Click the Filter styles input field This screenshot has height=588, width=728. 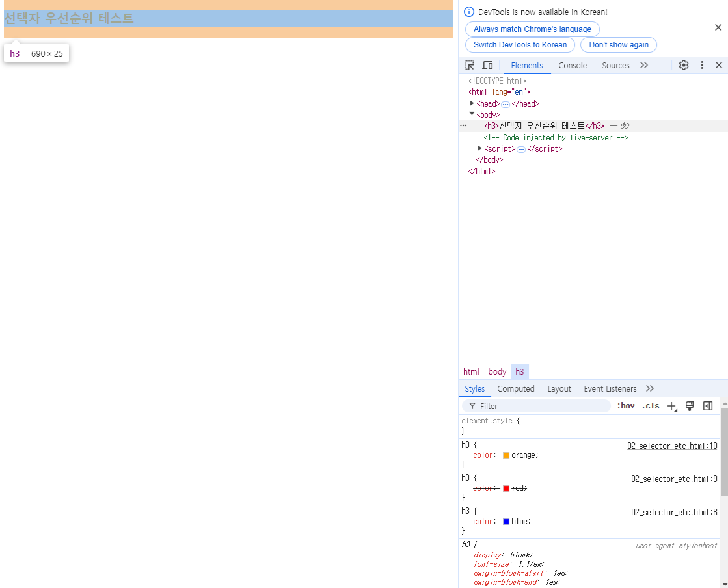click(536, 406)
